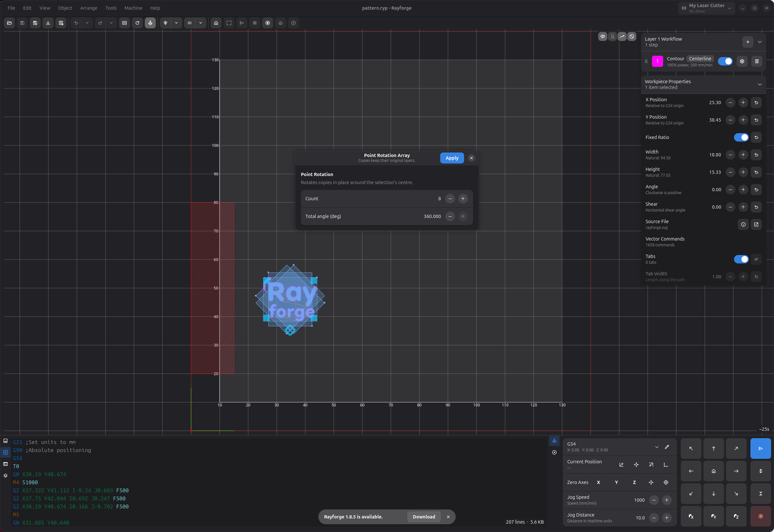Click the machine home icon in top toolbar
This screenshot has height=532, width=774.
[216, 23]
